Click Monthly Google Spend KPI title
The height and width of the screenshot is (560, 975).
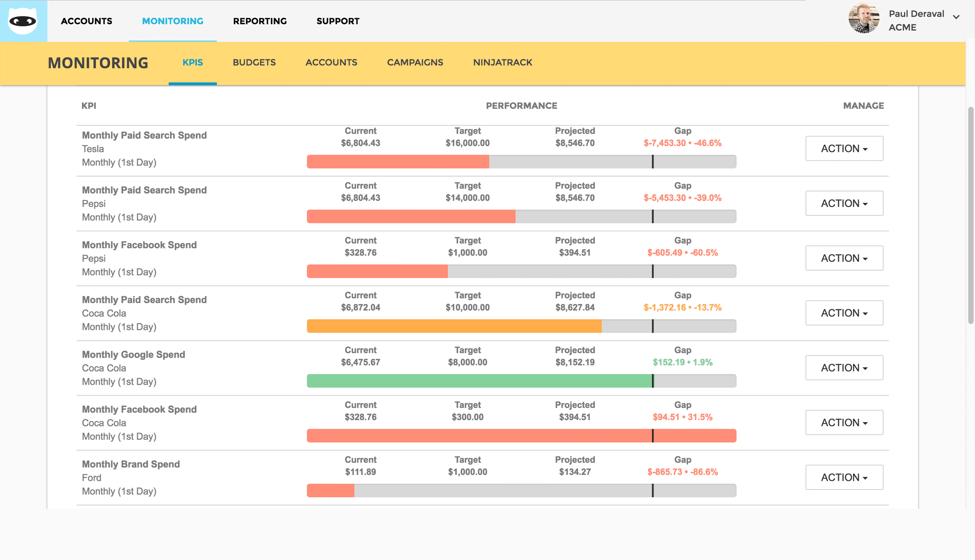click(x=133, y=354)
